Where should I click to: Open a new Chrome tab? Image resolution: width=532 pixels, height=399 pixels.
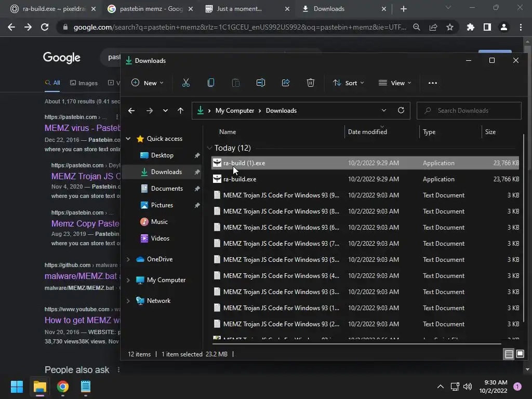click(403, 9)
